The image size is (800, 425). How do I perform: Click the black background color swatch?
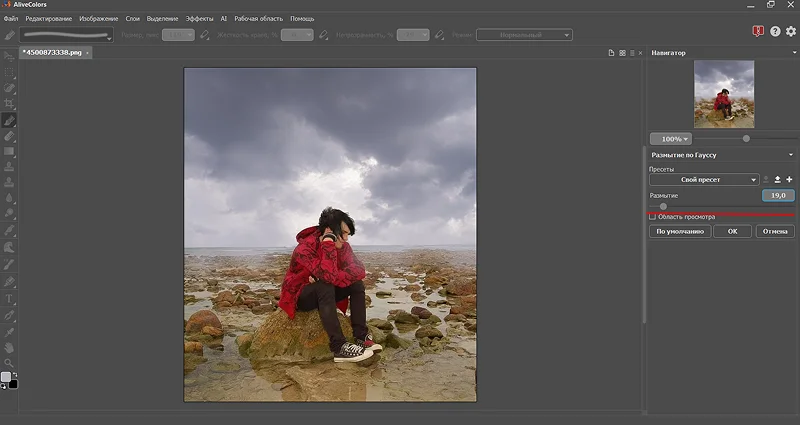pos(13,384)
